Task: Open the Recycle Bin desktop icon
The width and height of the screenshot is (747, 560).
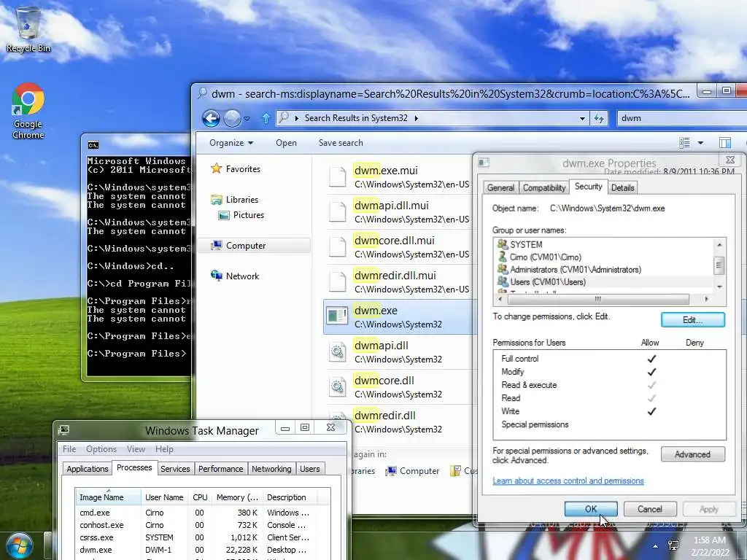Action: (x=28, y=29)
